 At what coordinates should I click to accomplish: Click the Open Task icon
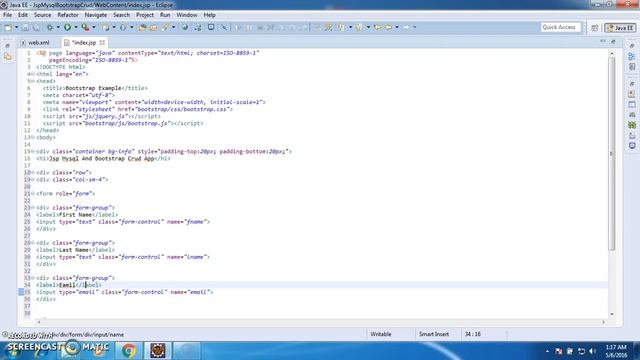tap(153, 27)
